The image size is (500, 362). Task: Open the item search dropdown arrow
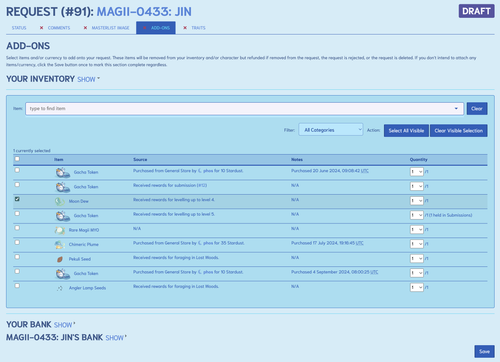(x=456, y=109)
